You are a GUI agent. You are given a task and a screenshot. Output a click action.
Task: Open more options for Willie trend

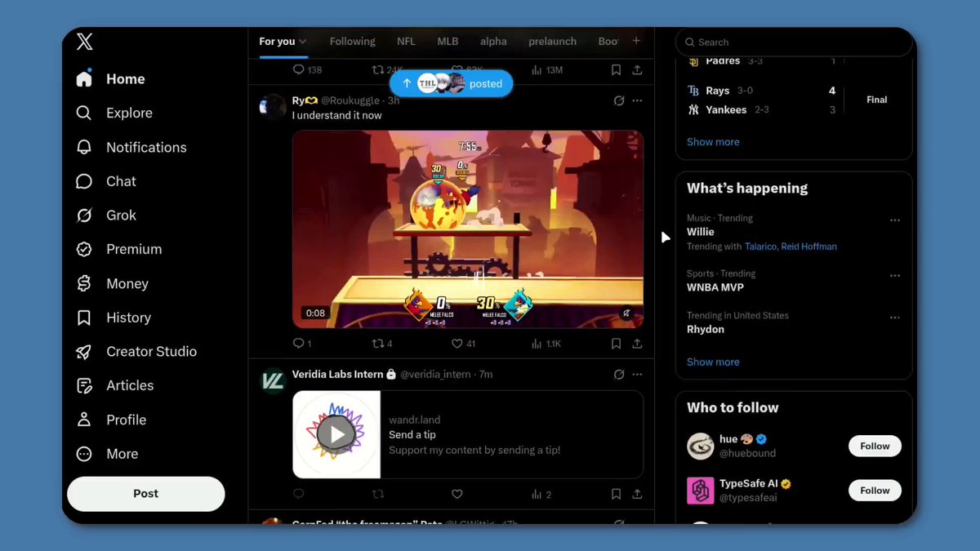click(x=895, y=220)
